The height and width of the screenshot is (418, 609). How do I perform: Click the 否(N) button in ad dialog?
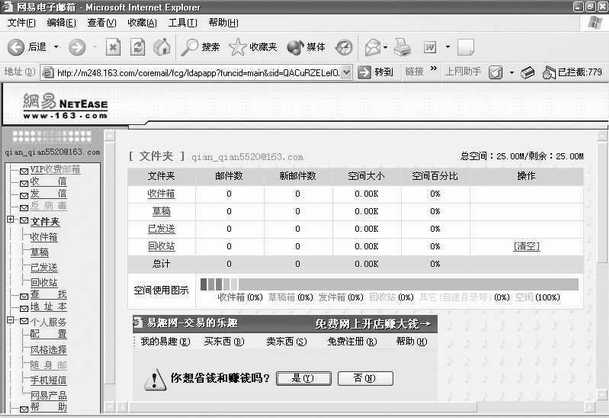(357, 378)
